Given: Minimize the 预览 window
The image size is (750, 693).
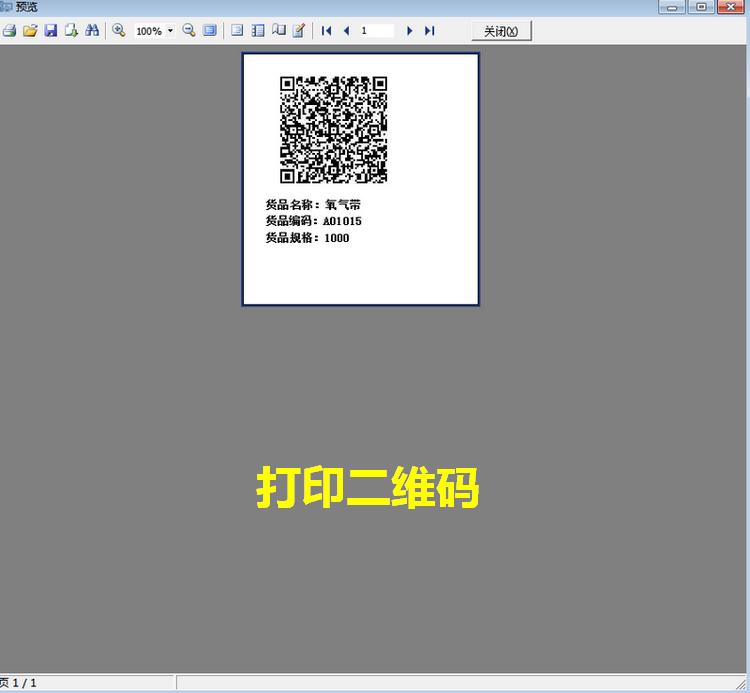Looking at the screenshot, I should [672, 7].
